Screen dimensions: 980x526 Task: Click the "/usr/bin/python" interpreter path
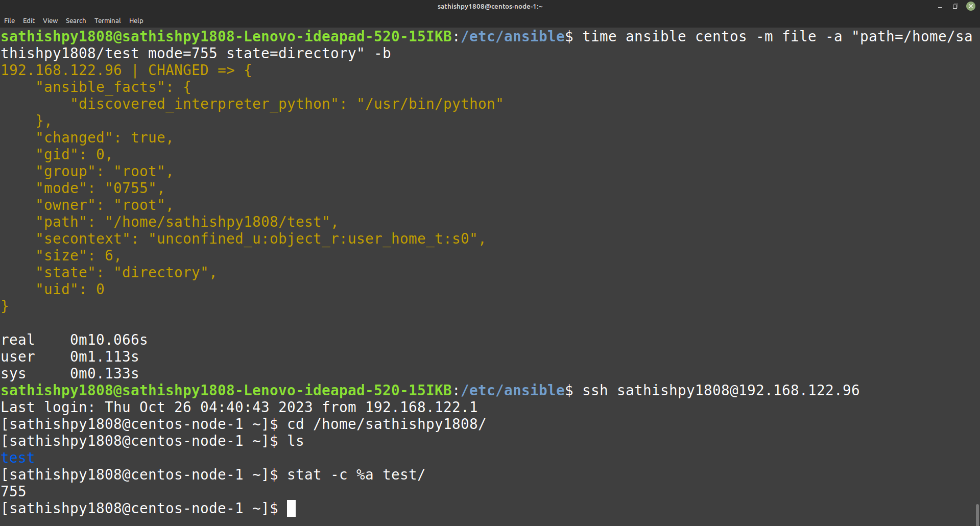pos(430,104)
